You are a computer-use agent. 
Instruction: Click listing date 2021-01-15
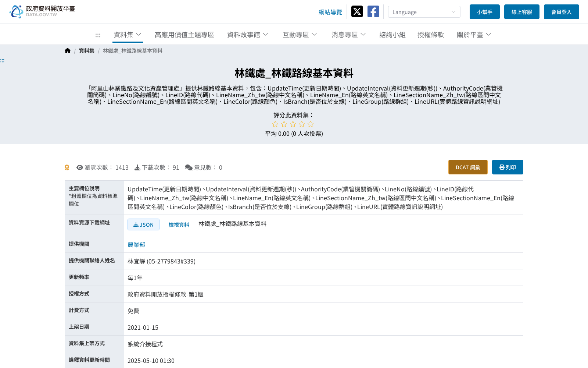pyautogui.click(x=143, y=328)
